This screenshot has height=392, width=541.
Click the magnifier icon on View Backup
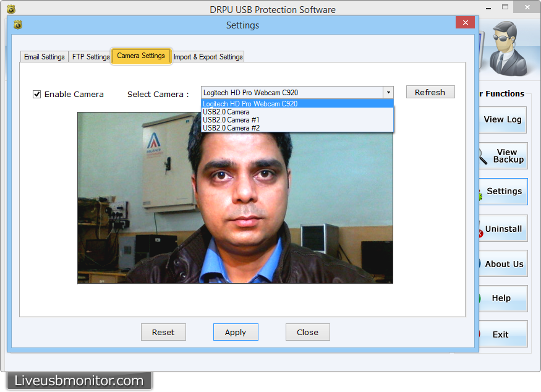coord(483,156)
